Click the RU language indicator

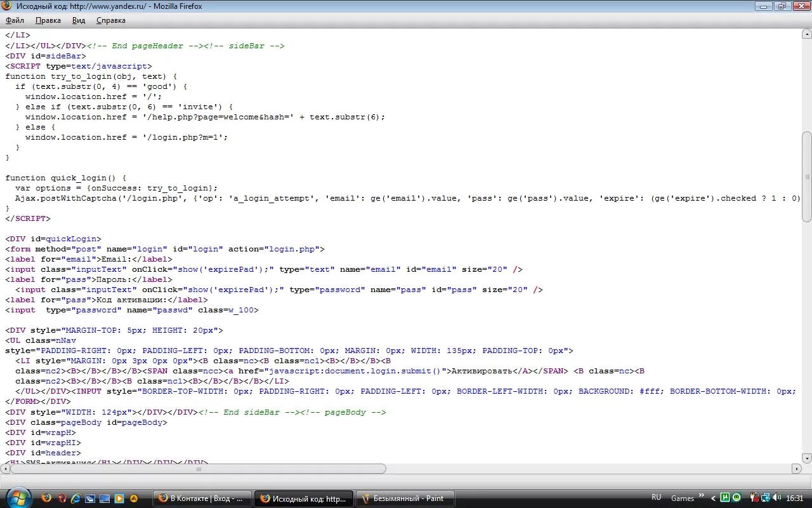[656, 497]
